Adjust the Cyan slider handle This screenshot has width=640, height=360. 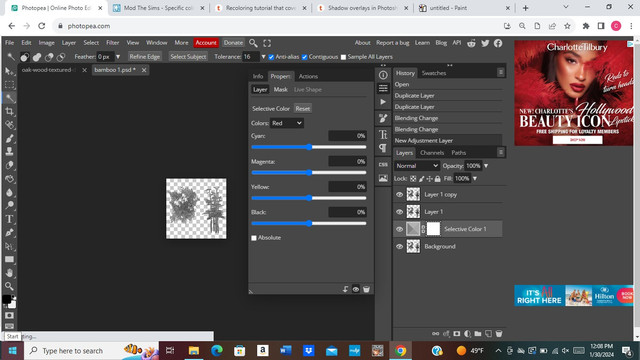click(x=309, y=147)
